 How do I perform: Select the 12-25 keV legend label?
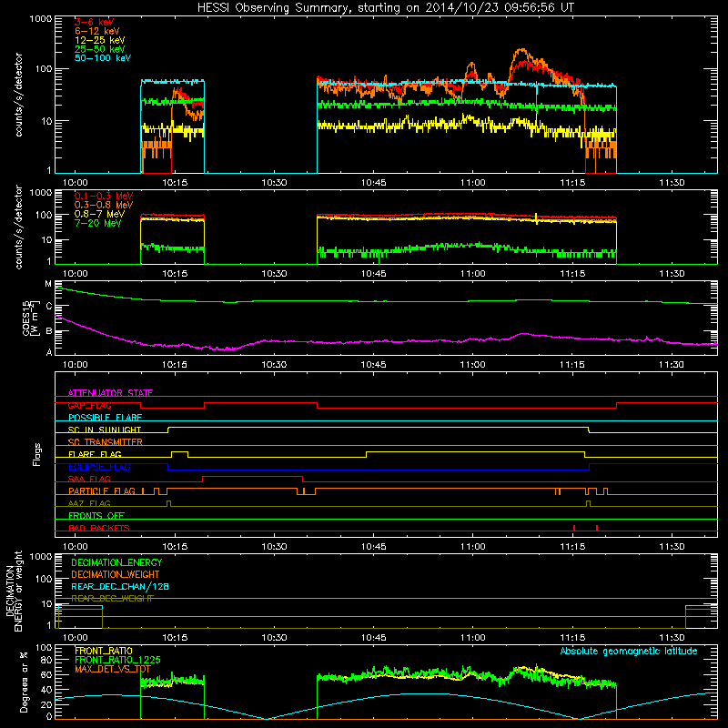100,40
